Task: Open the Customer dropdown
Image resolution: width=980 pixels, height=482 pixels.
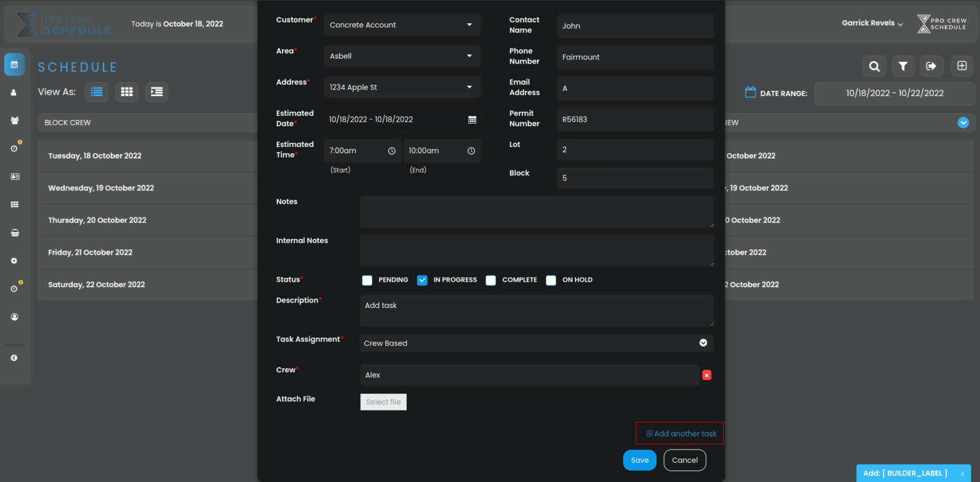Action: (402, 25)
